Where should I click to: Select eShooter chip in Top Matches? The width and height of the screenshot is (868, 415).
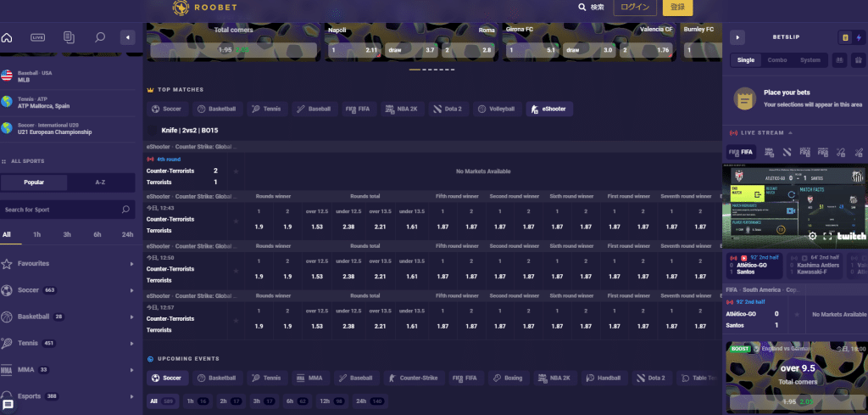point(549,109)
